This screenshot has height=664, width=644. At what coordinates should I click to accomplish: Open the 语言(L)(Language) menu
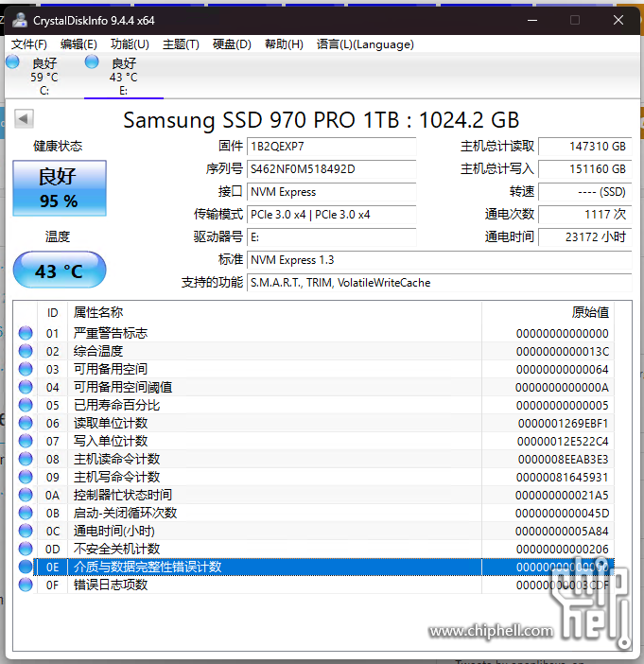365,44
